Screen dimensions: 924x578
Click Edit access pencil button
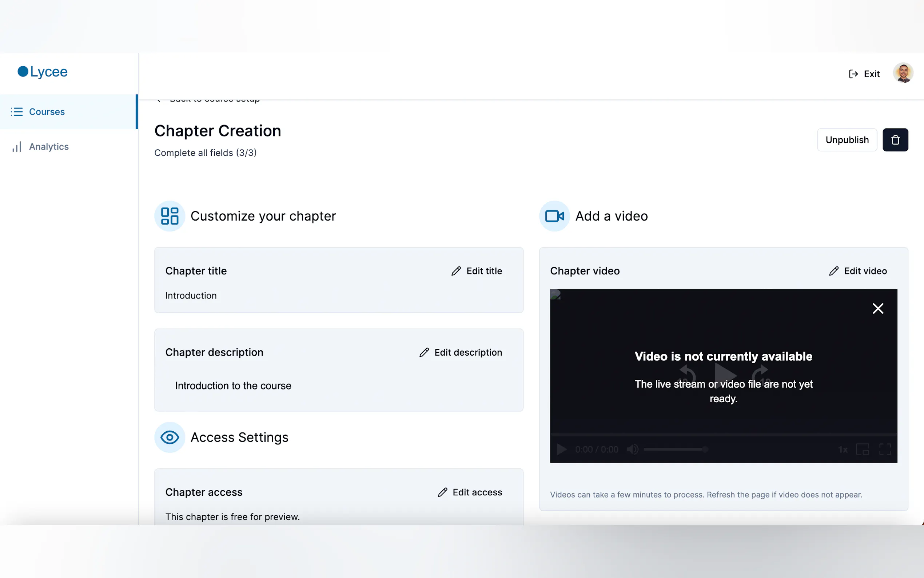(x=470, y=492)
